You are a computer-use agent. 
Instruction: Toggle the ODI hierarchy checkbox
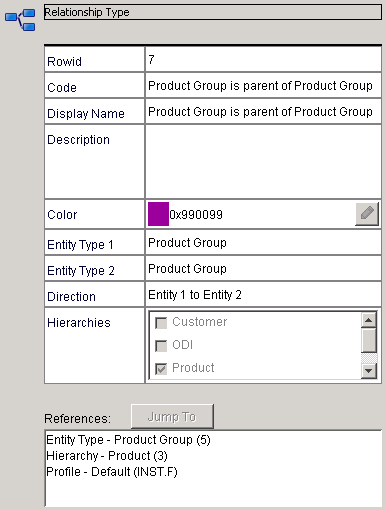tap(161, 346)
